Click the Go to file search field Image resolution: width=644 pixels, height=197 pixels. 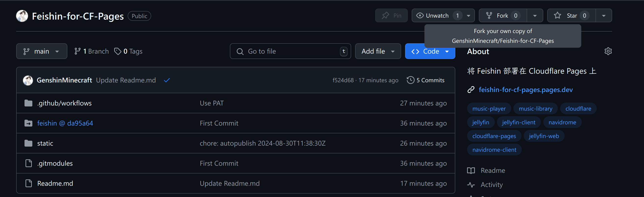[290, 51]
